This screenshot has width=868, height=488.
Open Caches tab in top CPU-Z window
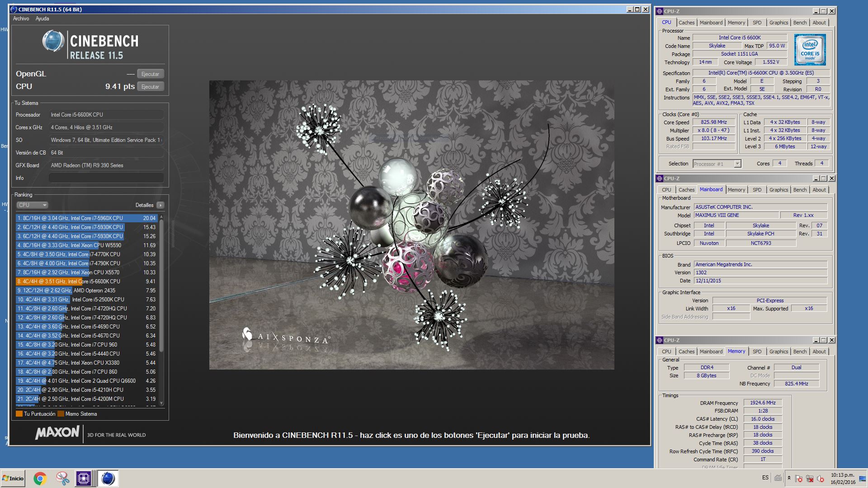(686, 23)
